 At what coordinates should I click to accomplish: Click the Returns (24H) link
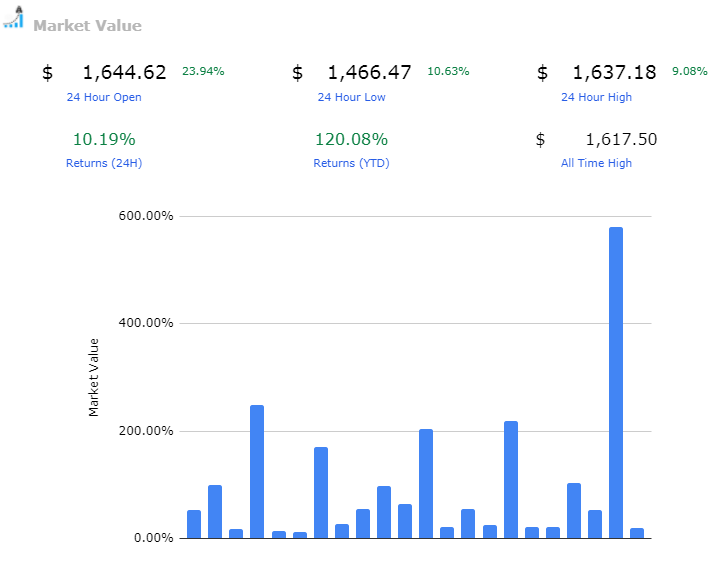[x=104, y=163]
